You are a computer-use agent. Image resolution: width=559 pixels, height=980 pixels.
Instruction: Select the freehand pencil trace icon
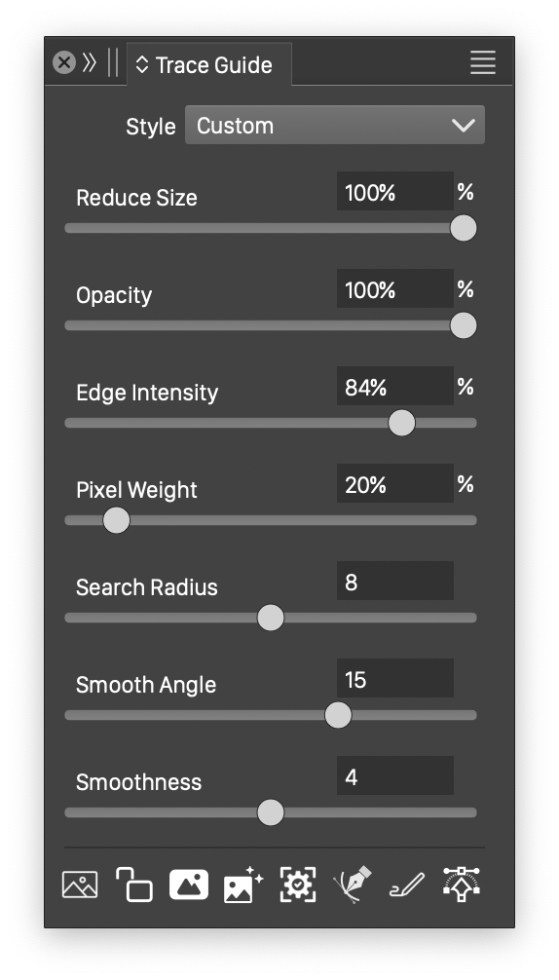coord(407,885)
